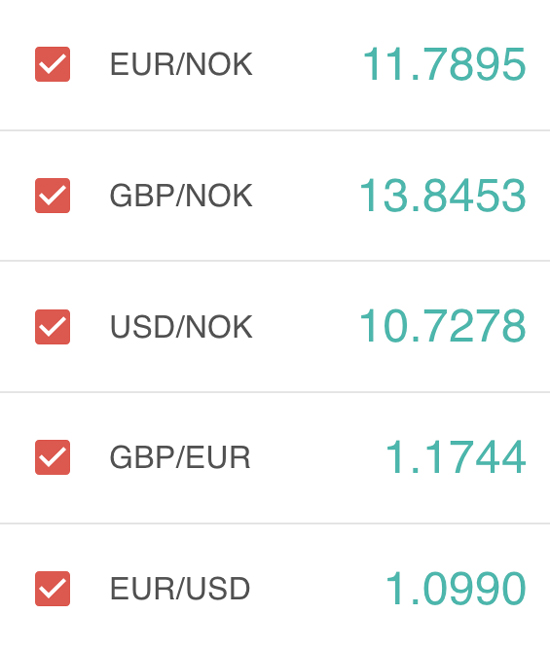
Task: Uncheck the EUR/NOK checkbox
Action: coord(52,64)
